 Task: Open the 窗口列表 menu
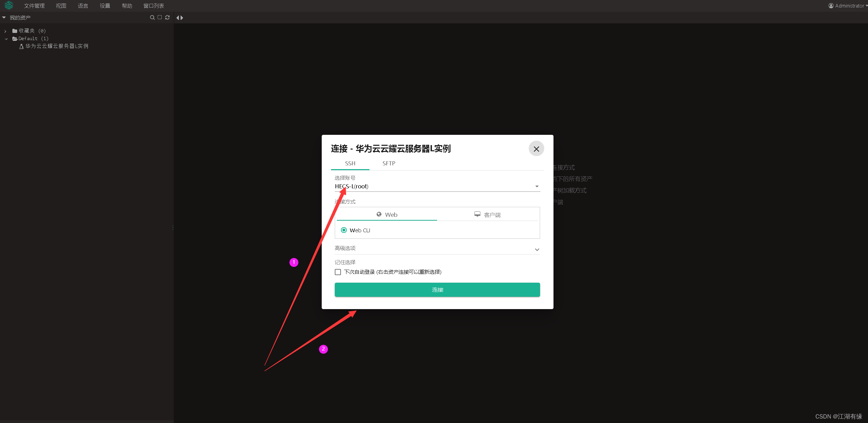154,6
